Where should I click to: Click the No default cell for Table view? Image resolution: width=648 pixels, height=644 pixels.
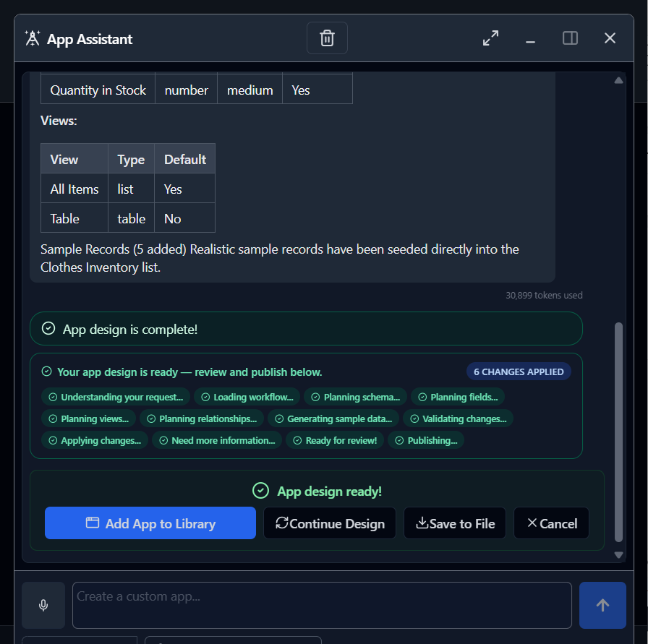coord(184,218)
